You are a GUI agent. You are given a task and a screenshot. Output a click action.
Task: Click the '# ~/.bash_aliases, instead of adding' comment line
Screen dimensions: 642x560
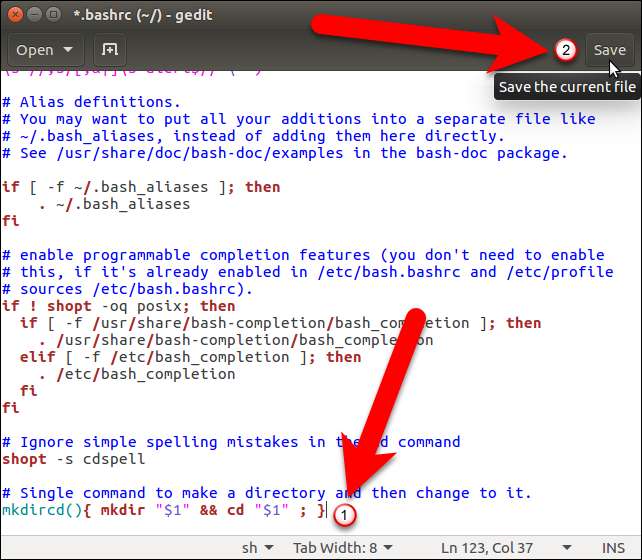[253, 136]
